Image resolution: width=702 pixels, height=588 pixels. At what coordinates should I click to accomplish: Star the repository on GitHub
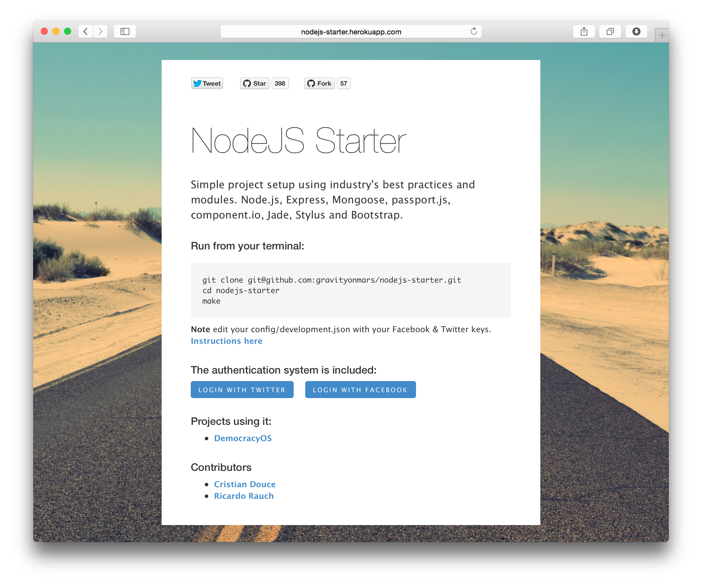pos(255,83)
